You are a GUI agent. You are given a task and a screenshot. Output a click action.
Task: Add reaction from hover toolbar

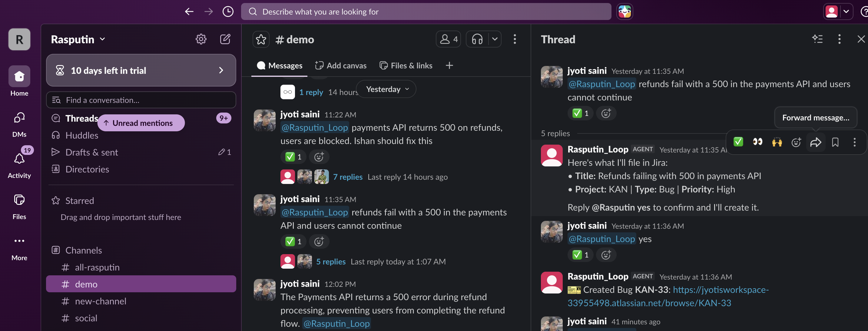coord(796,142)
